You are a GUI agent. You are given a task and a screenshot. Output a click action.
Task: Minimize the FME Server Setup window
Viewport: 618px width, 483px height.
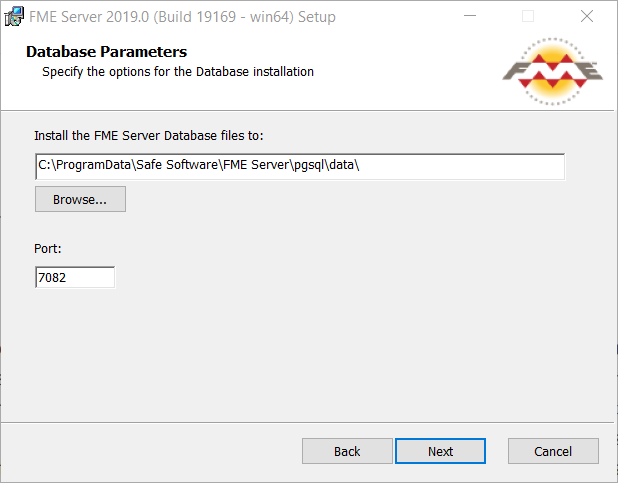[x=470, y=16]
